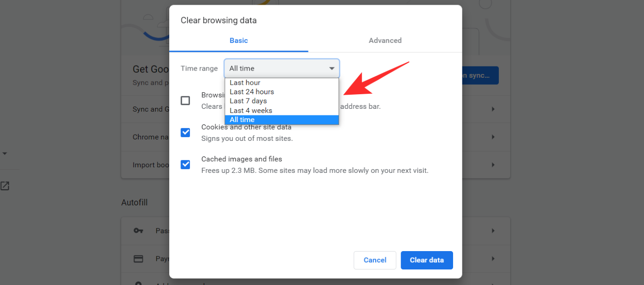Screen dimensions: 644x285
Task: Select the Basic tab
Action: click(x=239, y=41)
